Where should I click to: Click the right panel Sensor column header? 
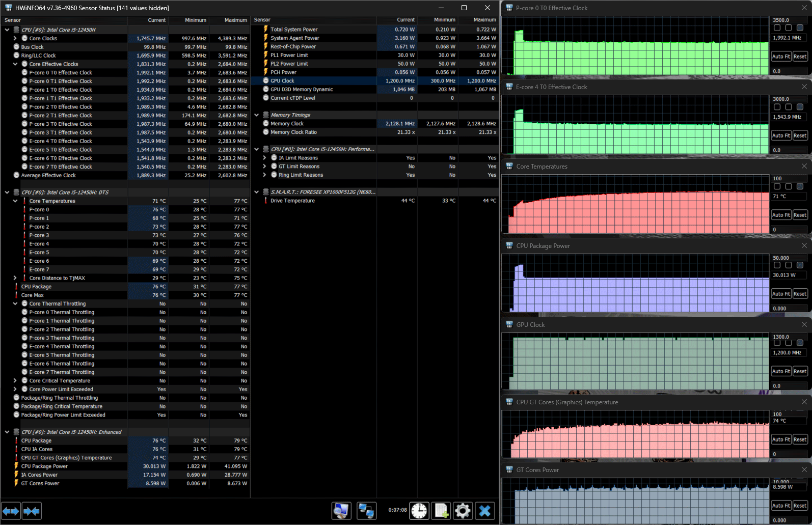point(262,20)
